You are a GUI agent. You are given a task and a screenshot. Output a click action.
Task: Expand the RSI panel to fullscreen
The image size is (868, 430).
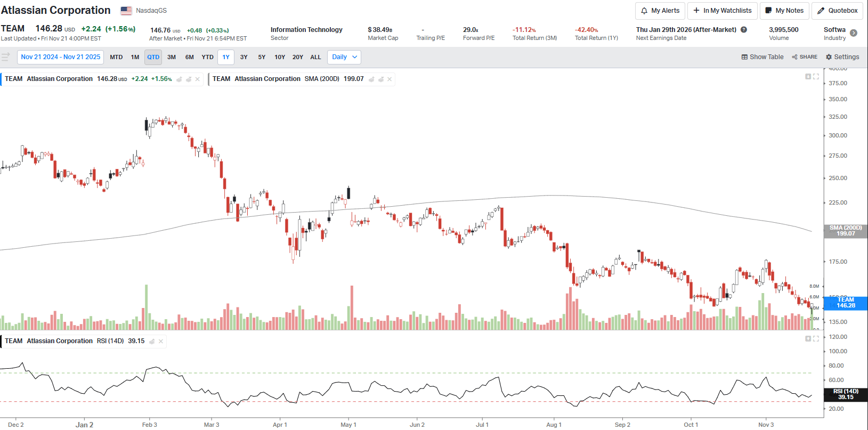816,339
